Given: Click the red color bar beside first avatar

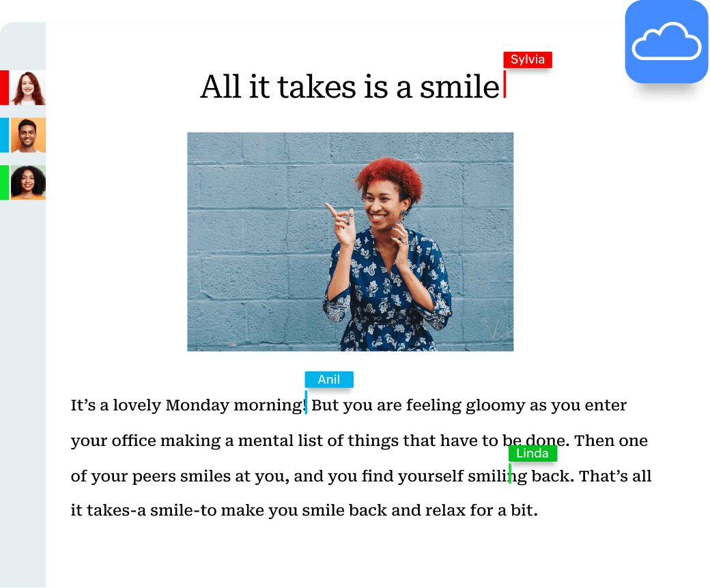Looking at the screenshot, I should click(x=5, y=88).
